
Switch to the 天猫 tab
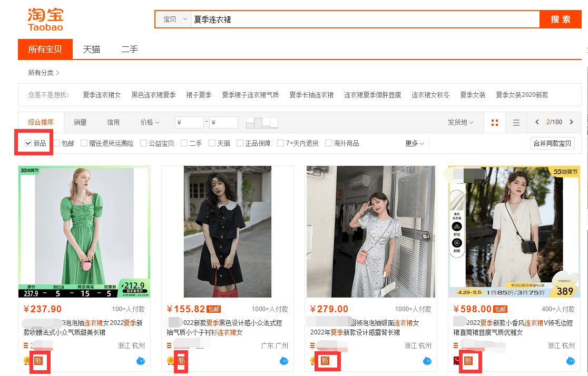[91, 49]
